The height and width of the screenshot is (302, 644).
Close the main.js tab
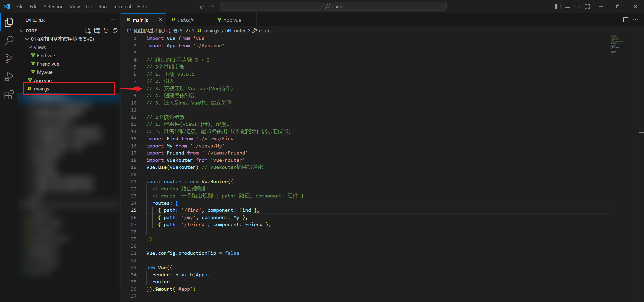point(160,20)
